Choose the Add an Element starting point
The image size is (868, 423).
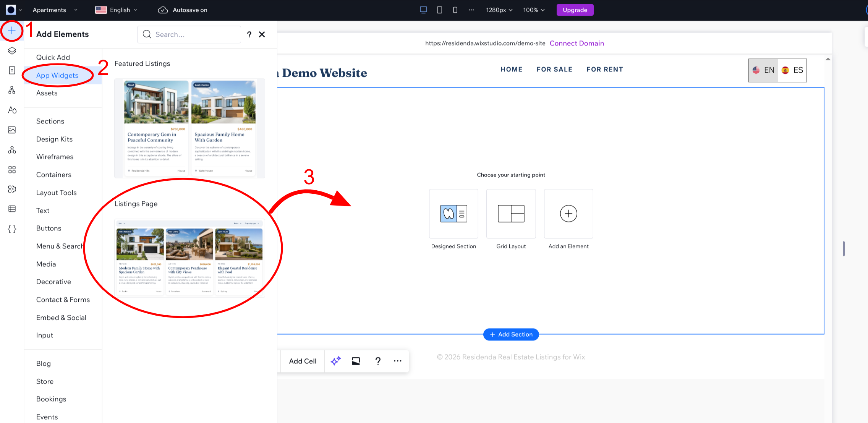(568, 214)
